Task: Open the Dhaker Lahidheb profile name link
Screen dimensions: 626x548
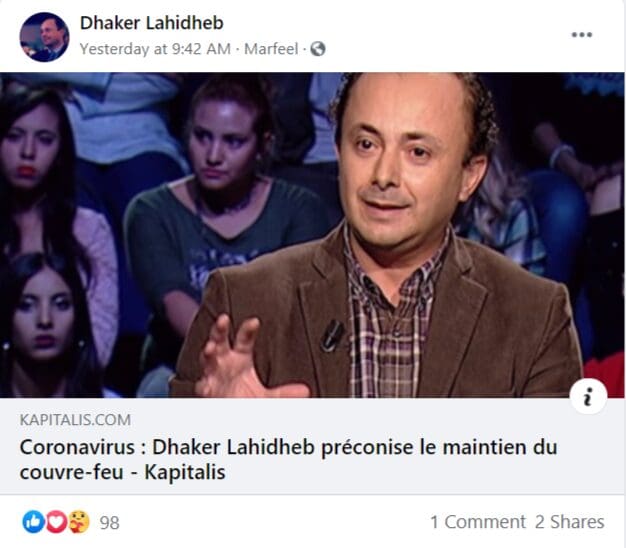Action: pyautogui.click(x=152, y=23)
